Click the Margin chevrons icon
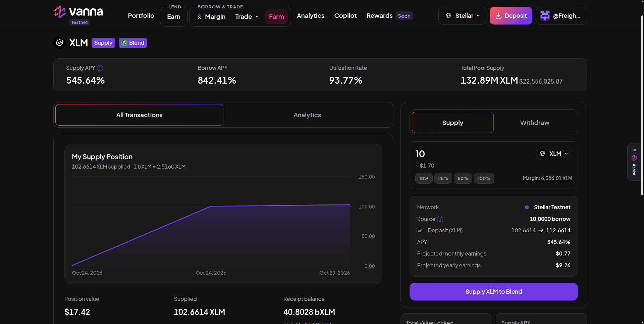Screen dimensions: 644x324 pyautogui.click(x=199, y=17)
